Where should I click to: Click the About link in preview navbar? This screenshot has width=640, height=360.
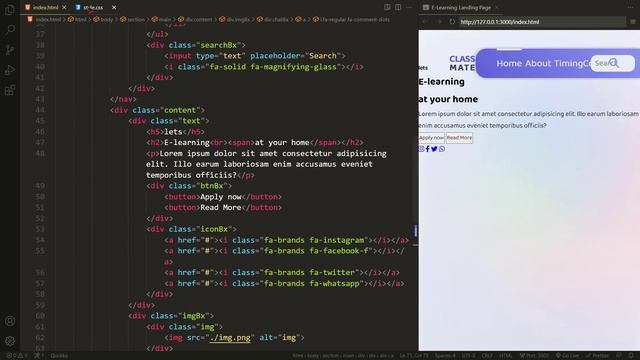point(538,63)
